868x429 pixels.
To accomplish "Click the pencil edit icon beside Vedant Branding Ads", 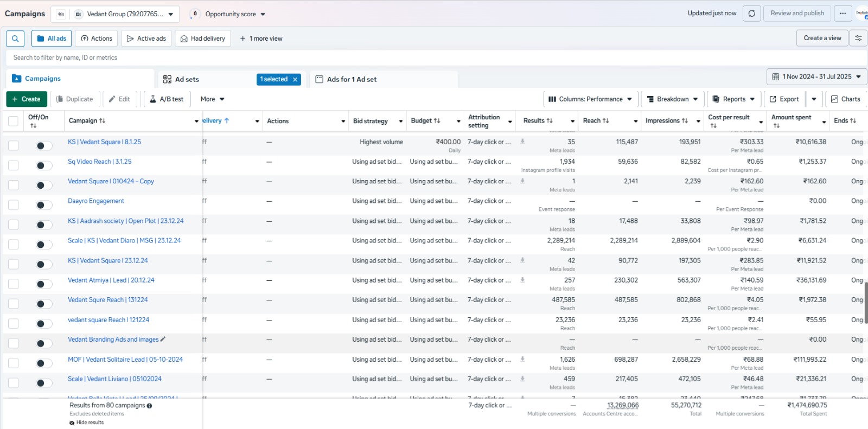I will point(163,339).
